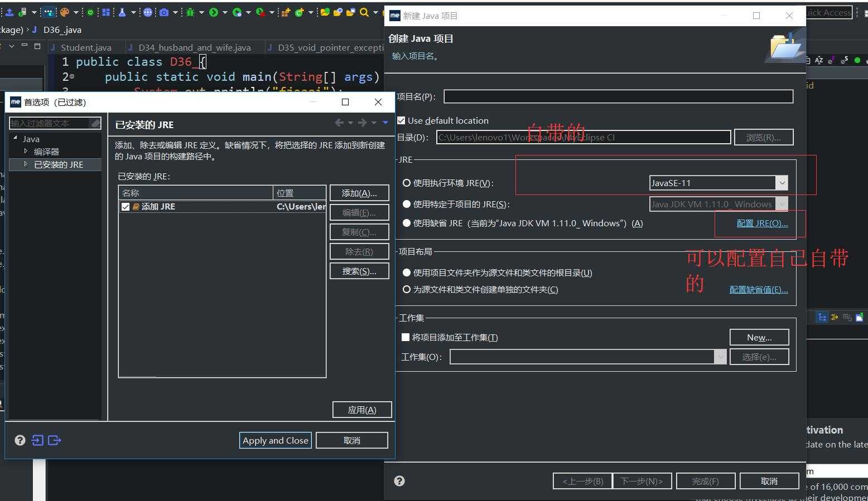Image resolution: width=868 pixels, height=501 pixels.
Task: Select 已安装的 JRE in the Preferences tree
Action: [58, 164]
